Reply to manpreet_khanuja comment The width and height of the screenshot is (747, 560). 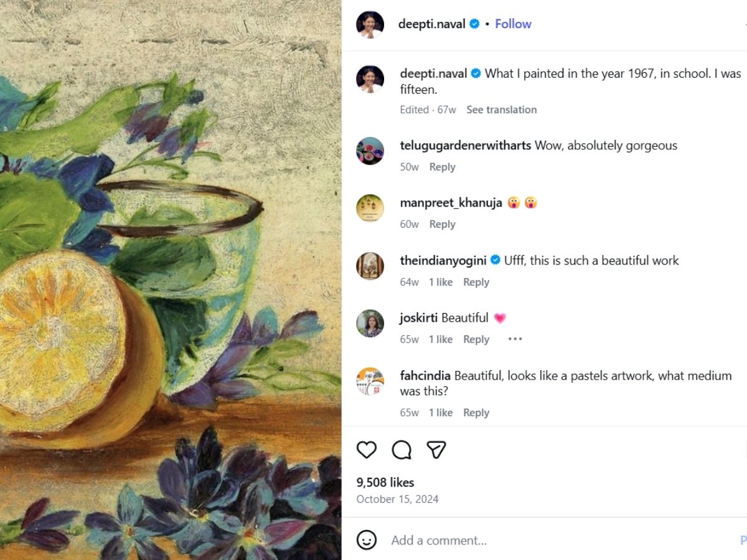point(442,224)
